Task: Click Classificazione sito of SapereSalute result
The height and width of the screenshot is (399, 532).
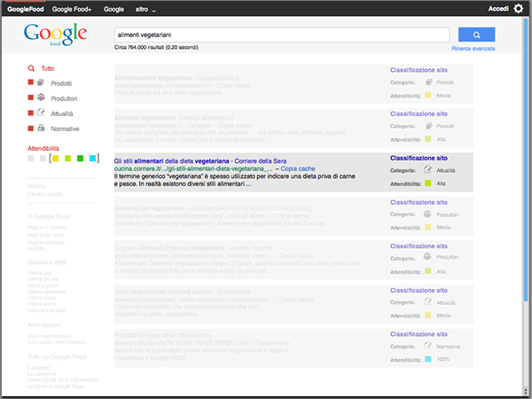Action: click(419, 70)
